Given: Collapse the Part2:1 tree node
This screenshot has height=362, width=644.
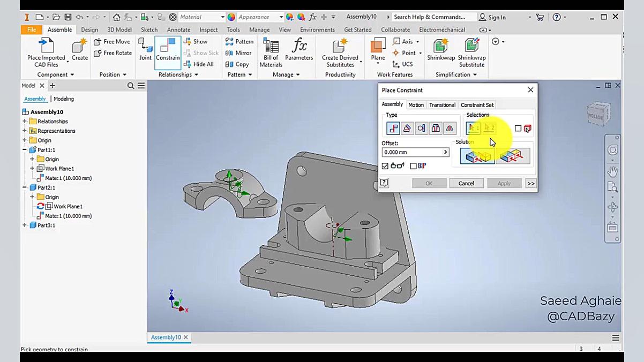Looking at the screenshot, I should (25, 187).
